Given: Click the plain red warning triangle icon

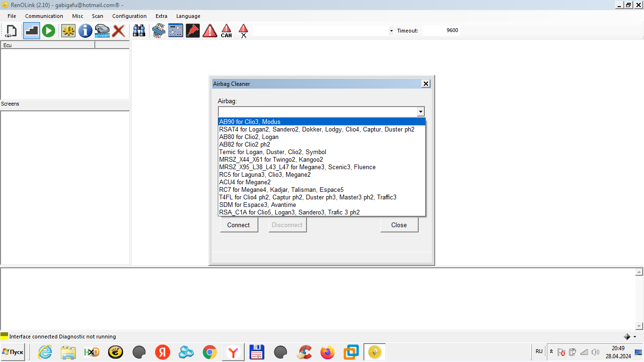Looking at the screenshot, I should 210,31.
